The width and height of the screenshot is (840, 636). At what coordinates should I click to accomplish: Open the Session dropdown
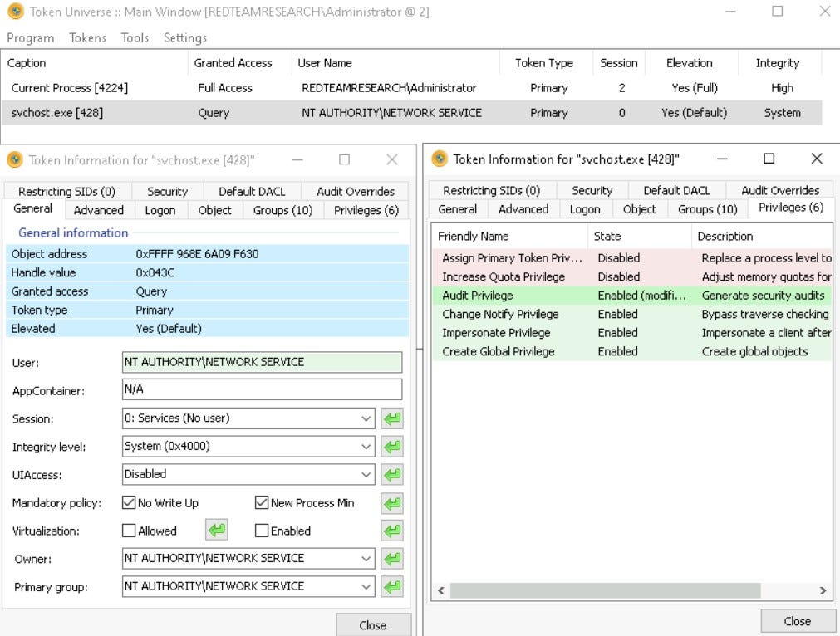(366, 418)
